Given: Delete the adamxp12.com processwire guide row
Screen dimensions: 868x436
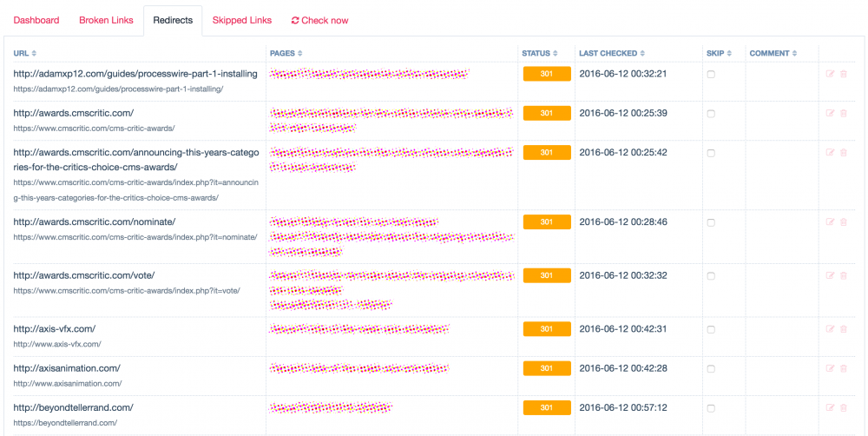Looking at the screenshot, I should [844, 74].
